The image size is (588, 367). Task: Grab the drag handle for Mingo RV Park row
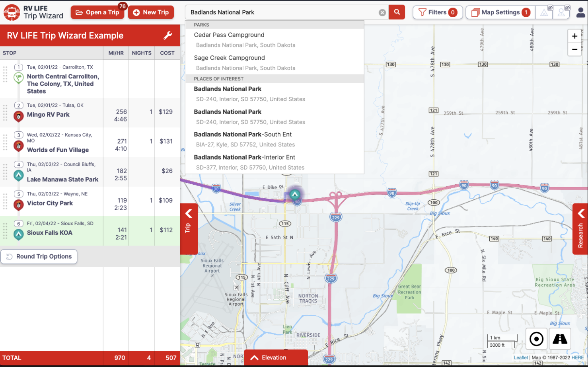point(5,113)
